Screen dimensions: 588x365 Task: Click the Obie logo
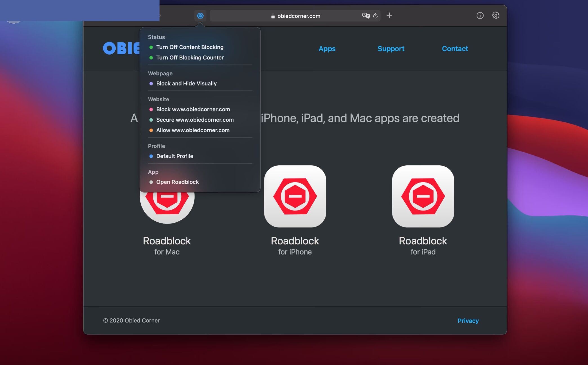point(122,48)
